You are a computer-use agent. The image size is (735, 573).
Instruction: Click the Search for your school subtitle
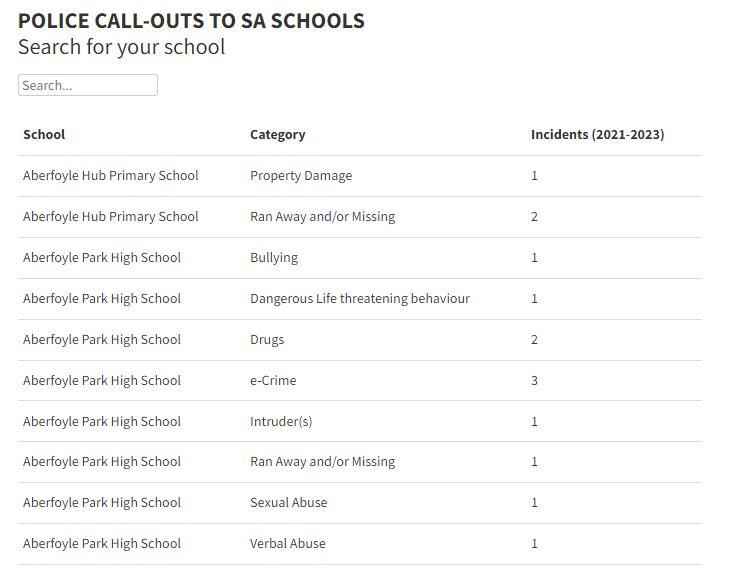(x=122, y=47)
